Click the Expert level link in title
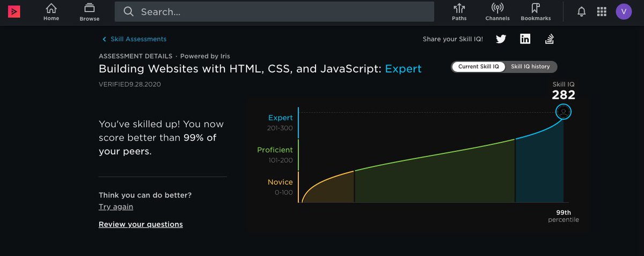 (x=404, y=69)
